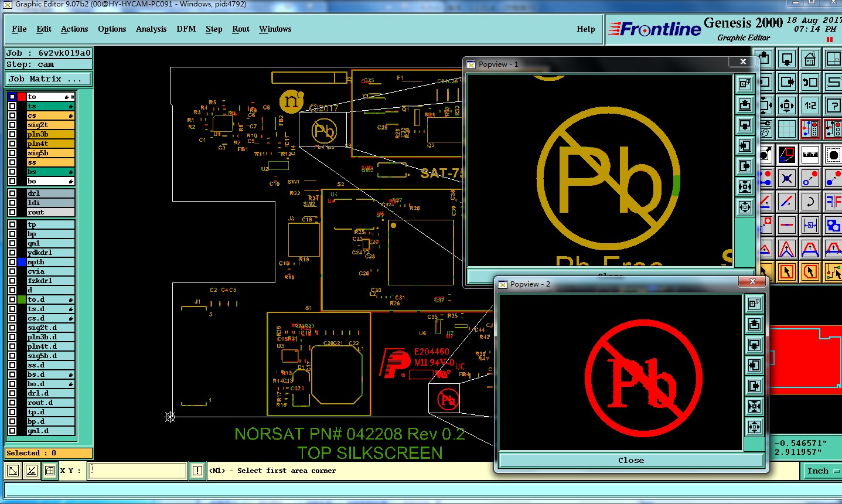The image size is (842, 504).
Task: Click the 'Selected : 0' status box
Action: coord(49,453)
